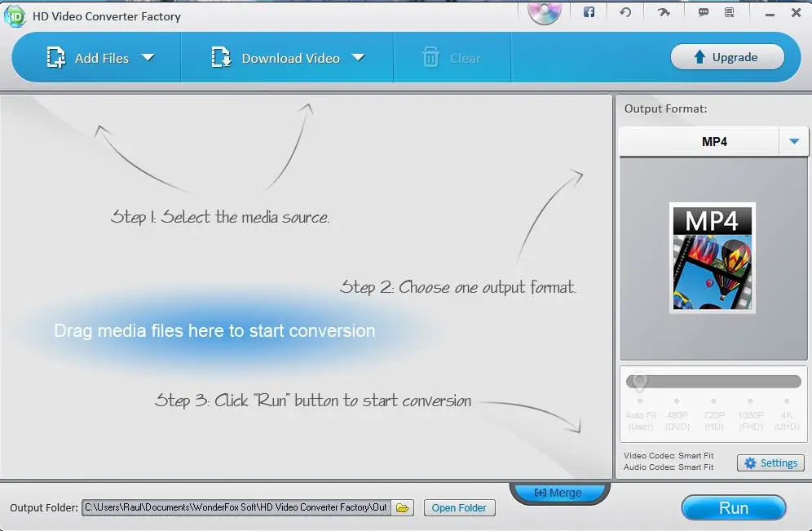Open the output format dropdown arrow
Screen dimensions: 812x531
tap(794, 141)
